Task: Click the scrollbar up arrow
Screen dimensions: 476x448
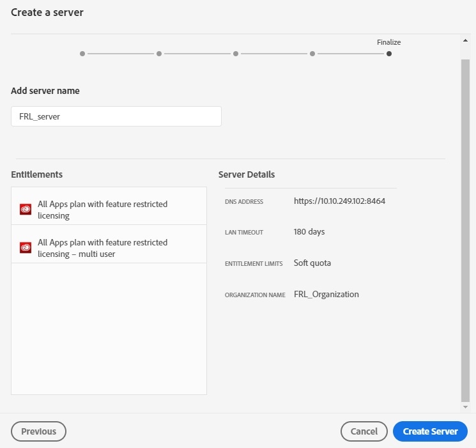Action: pyautogui.click(x=465, y=40)
